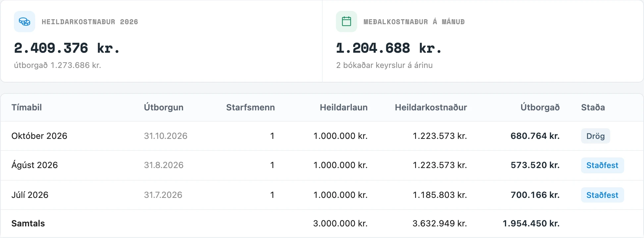The width and height of the screenshot is (644, 238).
Task: Open the Október 2026 payroll row
Action: (x=322, y=136)
